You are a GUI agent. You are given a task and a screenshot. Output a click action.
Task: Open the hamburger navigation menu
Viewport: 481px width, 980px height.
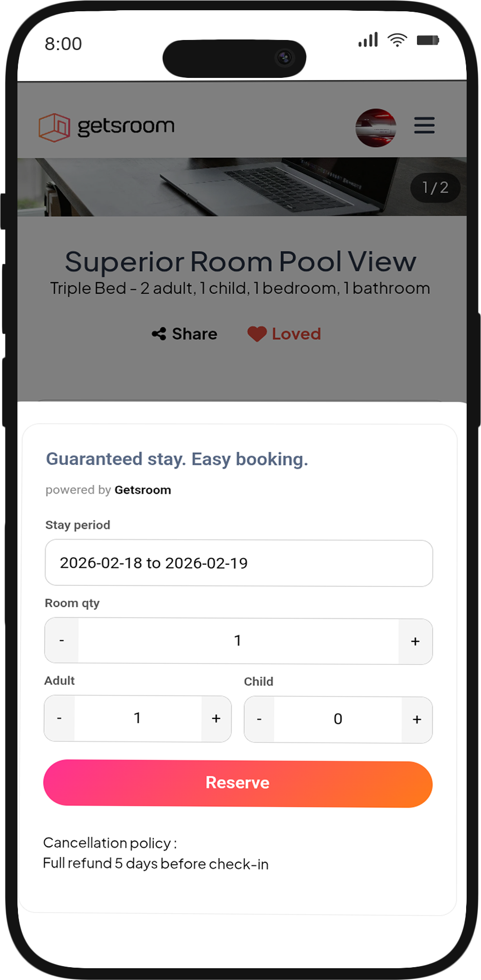point(424,126)
